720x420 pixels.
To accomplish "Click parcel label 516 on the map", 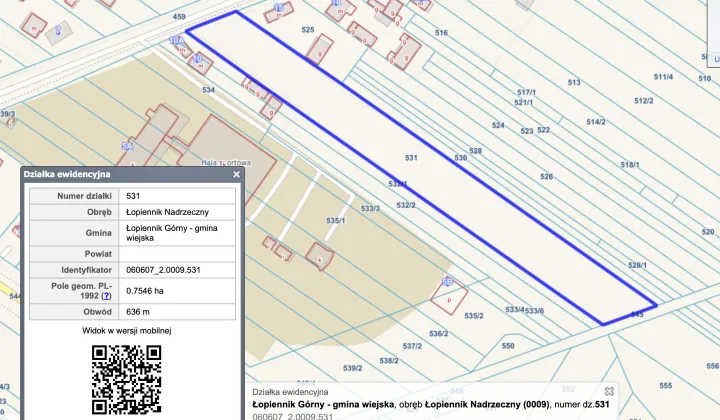I will pos(441,33).
